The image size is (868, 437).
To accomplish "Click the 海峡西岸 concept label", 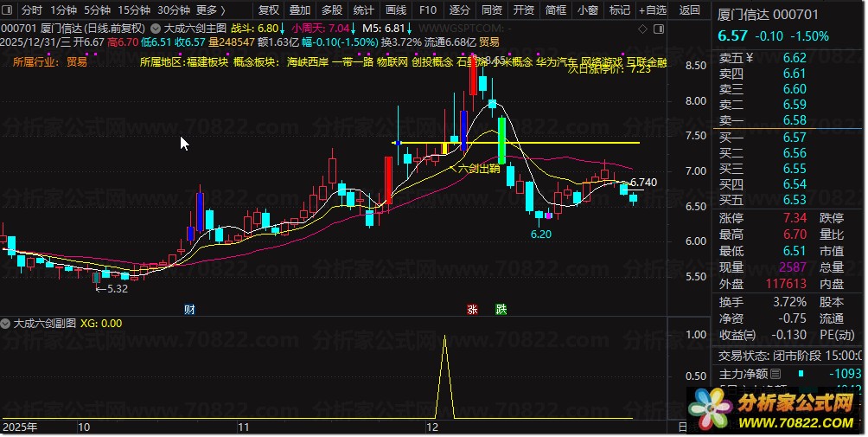I will pyautogui.click(x=307, y=62).
